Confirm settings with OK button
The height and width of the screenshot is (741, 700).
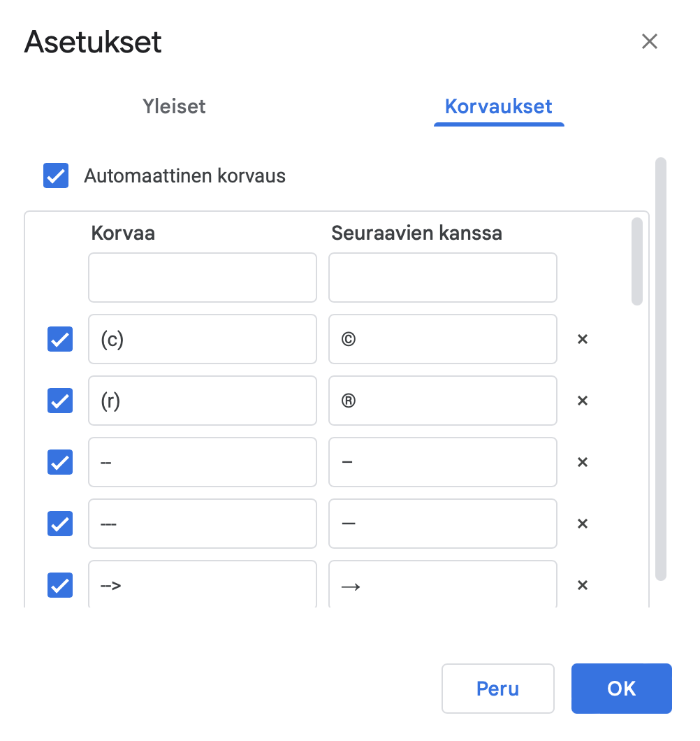pyautogui.click(x=621, y=689)
